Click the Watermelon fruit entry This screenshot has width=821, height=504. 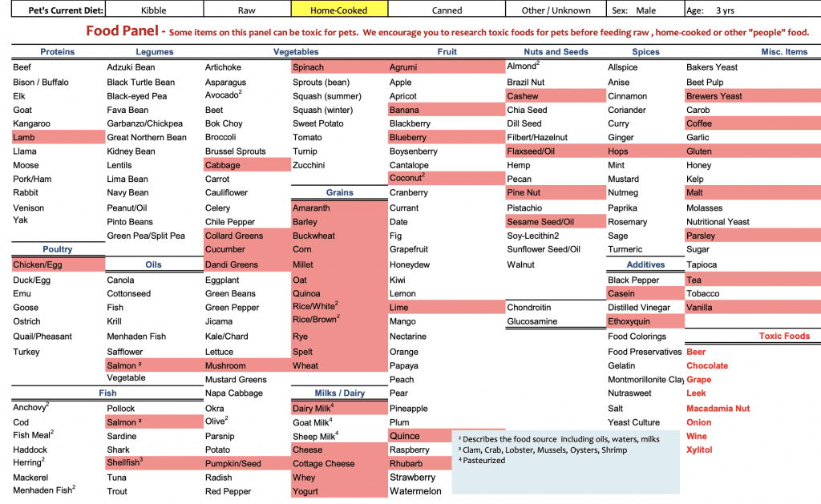click(x=415, y=491)
